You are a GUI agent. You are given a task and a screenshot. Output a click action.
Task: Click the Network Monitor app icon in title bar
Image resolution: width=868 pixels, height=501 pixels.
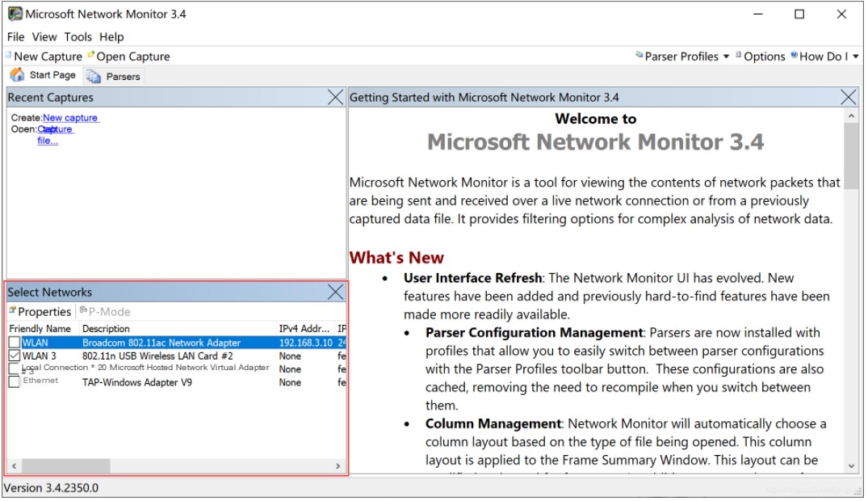[x=15, y=14]
